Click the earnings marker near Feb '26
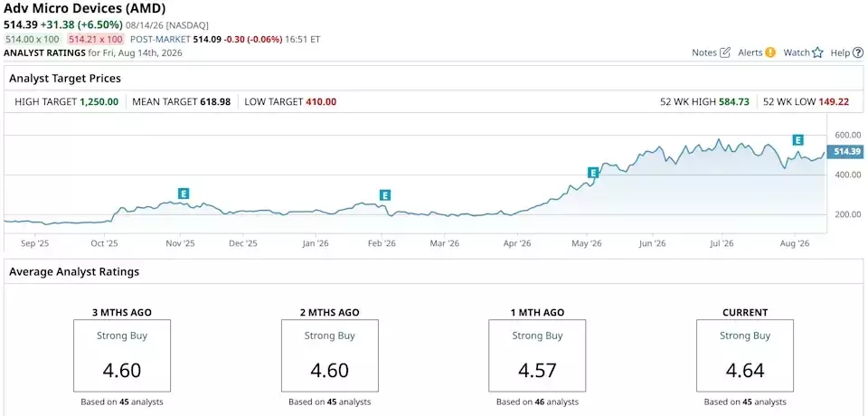This screenshot has width=868, height=416. [385, 195]
